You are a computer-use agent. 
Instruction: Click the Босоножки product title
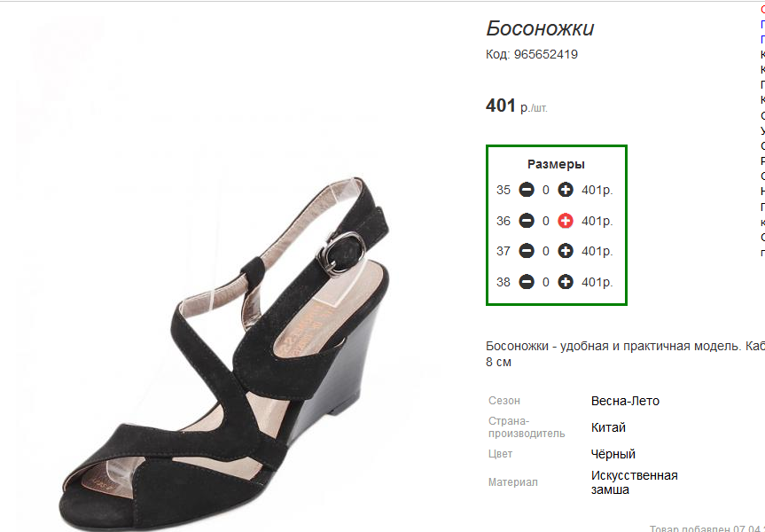[x=540, y=28]
